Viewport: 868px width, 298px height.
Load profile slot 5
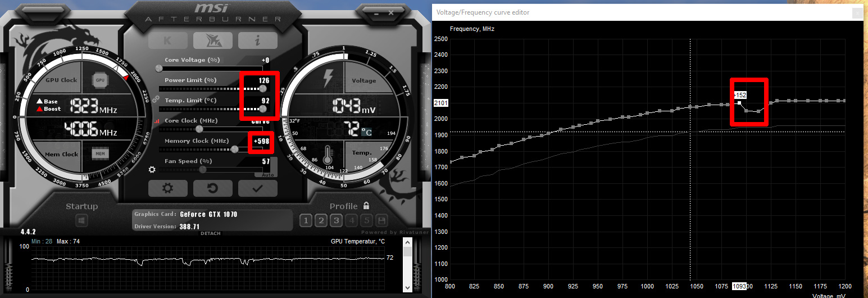click(x=367, y=220)
